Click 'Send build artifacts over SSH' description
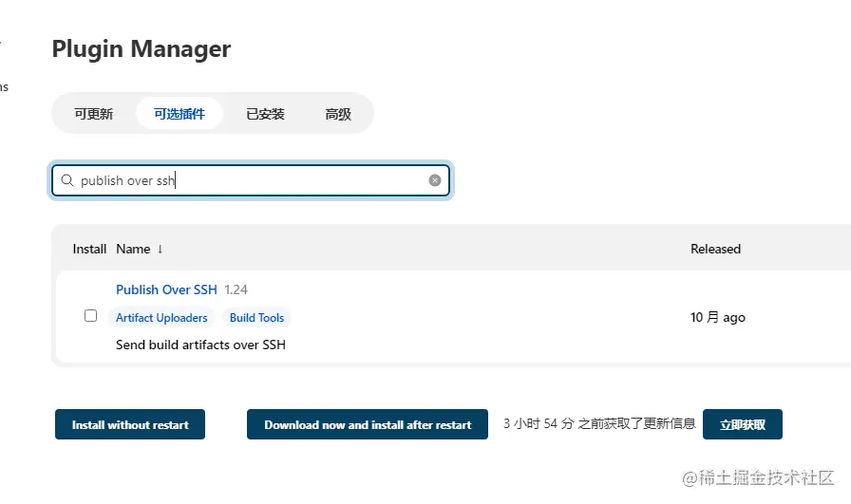 pos(200,345)
